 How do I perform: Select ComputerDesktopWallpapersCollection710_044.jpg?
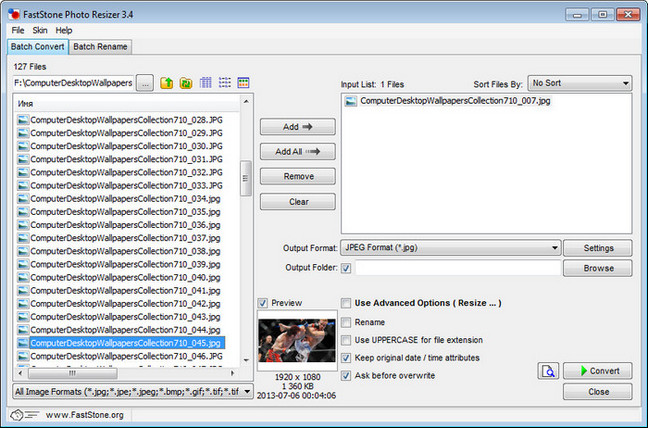coord(125,330)
